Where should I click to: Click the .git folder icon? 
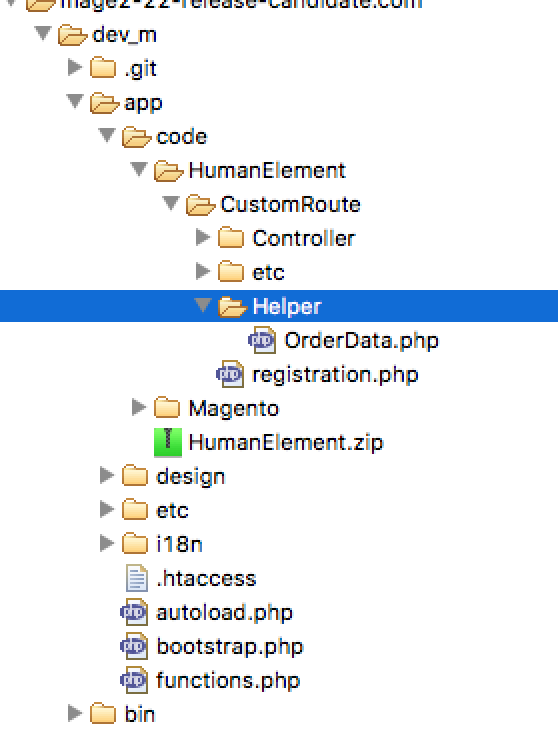pos(103,69)
